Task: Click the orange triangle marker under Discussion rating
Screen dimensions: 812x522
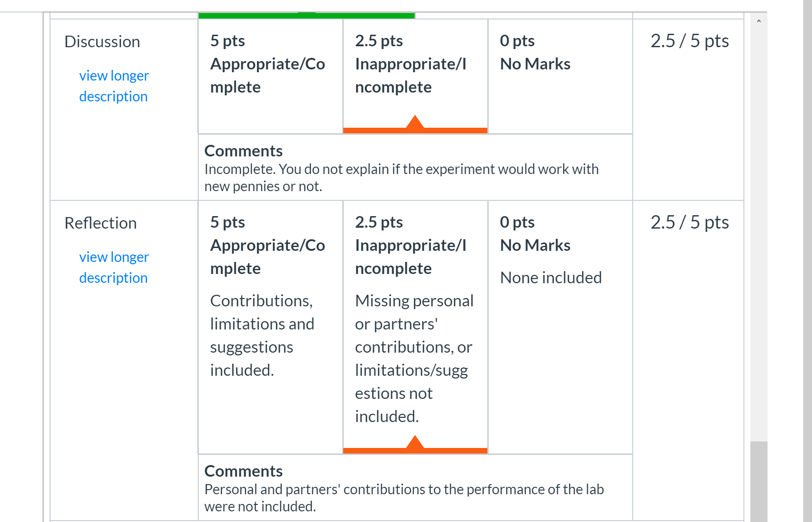Action: pos(415,122)
